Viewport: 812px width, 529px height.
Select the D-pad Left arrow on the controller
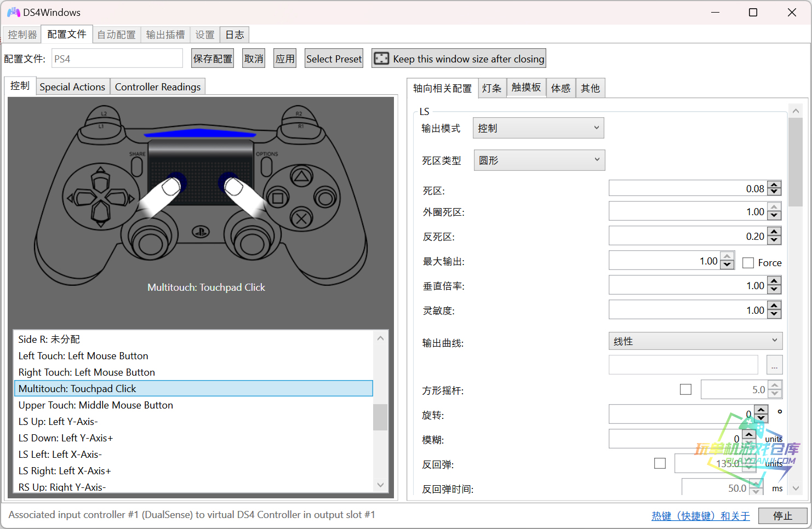[81, 198]
